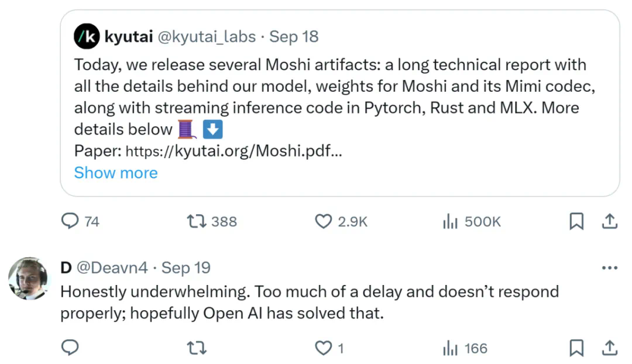
Task: Open the Sep 19 timestamp of the reply
Action: coord(186,268)
